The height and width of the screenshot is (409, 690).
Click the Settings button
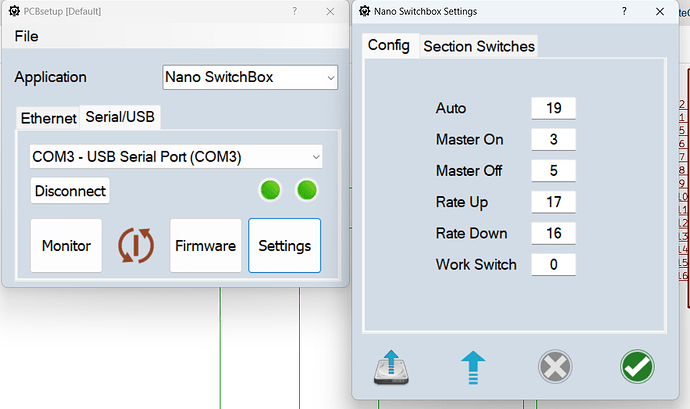pyautogui.click(x=285, y=246)
